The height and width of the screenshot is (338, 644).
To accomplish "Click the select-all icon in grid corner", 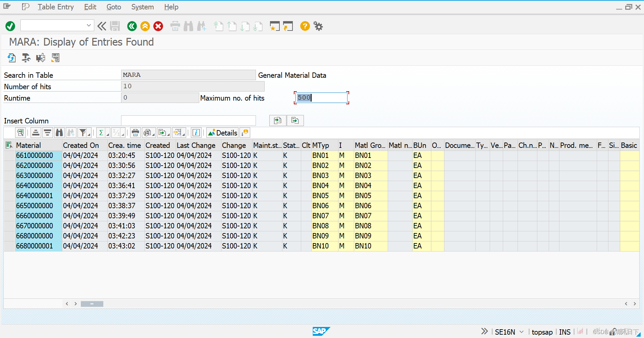I will click(9, 145).
